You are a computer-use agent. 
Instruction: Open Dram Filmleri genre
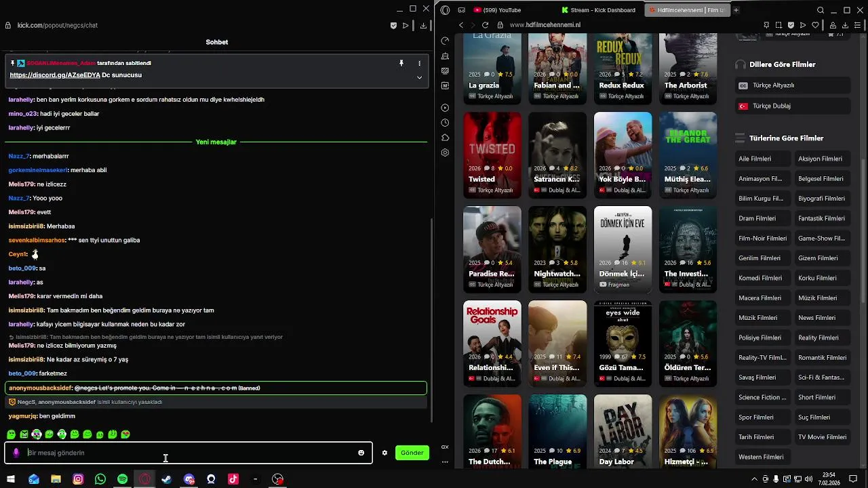[762, 218]
